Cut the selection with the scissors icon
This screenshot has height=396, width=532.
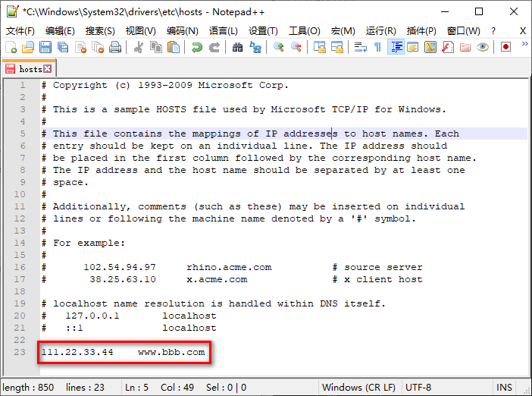(x=139, y=47)
